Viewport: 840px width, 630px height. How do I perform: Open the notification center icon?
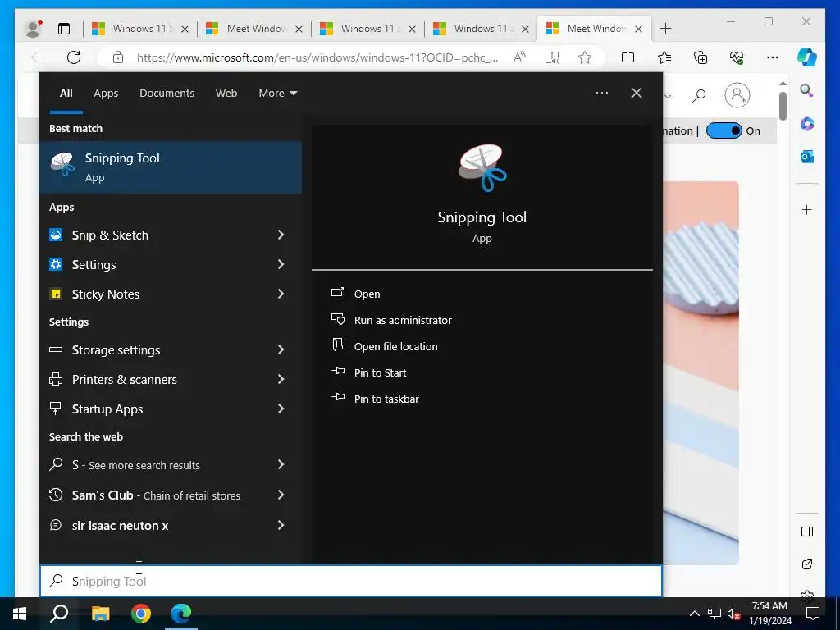point(813,614)
